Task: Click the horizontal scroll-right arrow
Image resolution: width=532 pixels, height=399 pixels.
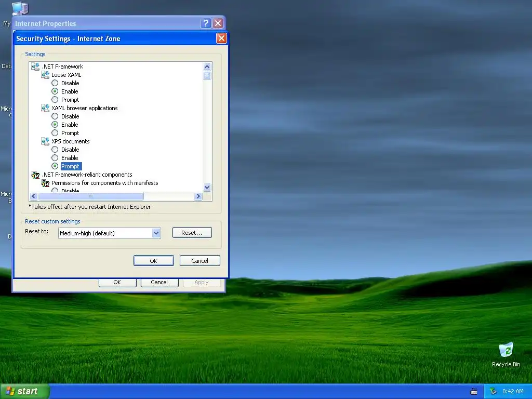Action: point(198,196)
